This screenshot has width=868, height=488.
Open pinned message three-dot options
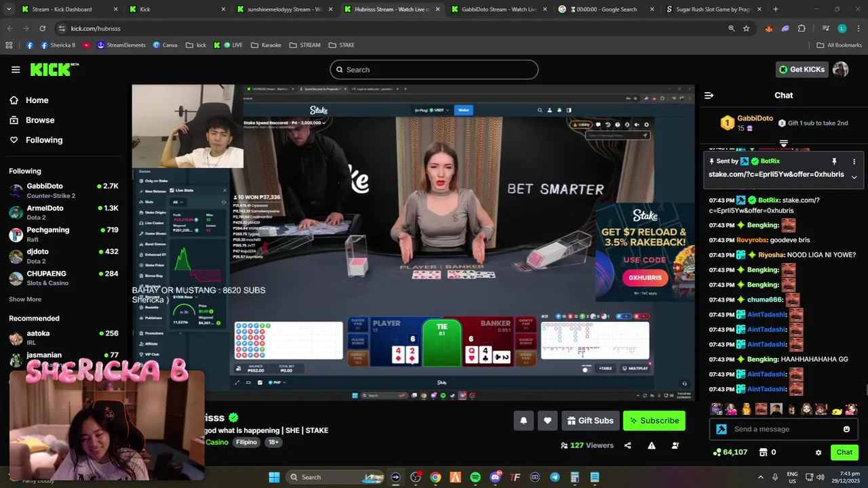(x=854, y=161)
